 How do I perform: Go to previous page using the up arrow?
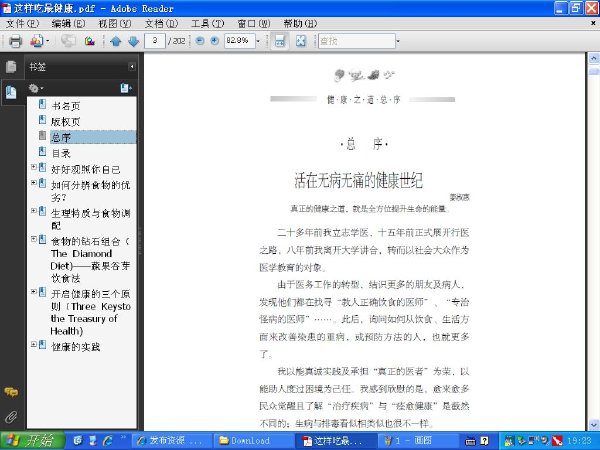pos(116,41)
